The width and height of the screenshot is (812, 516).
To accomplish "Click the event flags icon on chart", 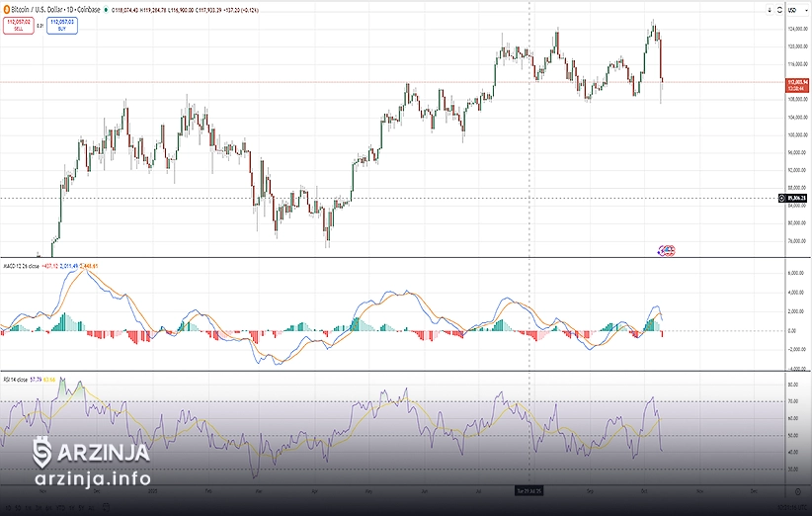I will click(x=668, y=250).
